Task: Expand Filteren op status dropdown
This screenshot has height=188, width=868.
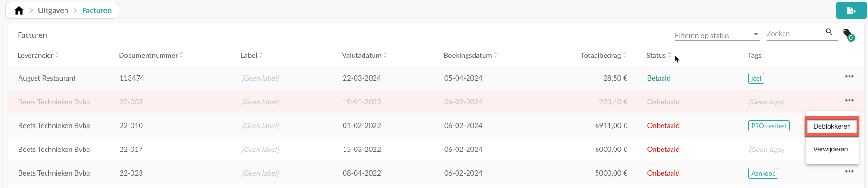Action: point(717,35)
